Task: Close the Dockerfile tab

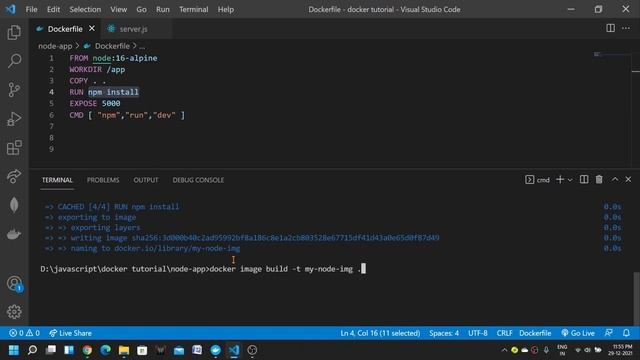Action: coord(92,29)
